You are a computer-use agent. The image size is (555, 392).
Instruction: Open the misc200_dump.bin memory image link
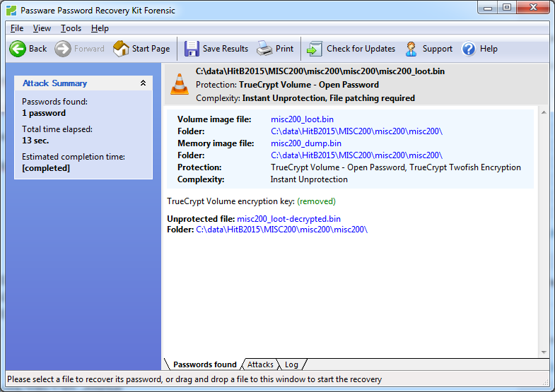(x=306, y=143)
